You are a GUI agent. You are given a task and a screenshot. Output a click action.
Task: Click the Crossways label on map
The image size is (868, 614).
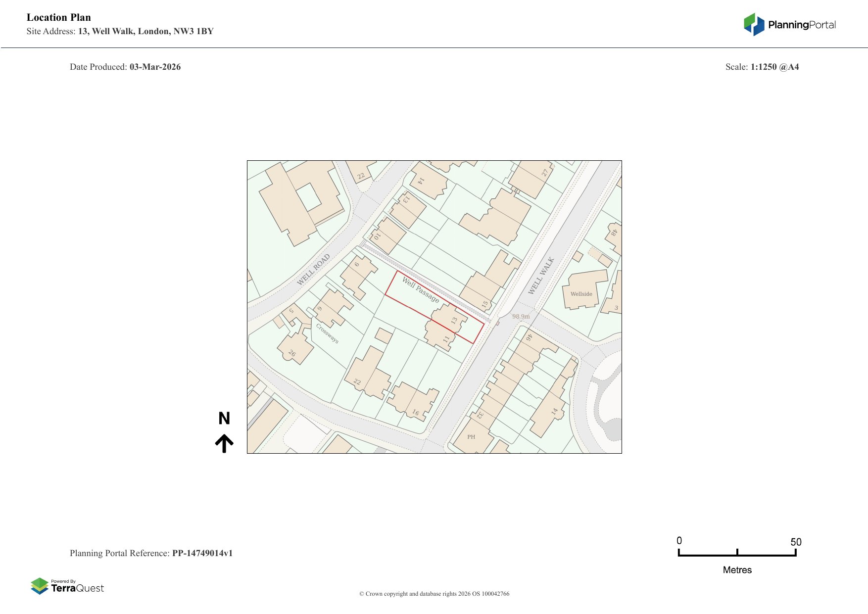(x=327, y=333)
